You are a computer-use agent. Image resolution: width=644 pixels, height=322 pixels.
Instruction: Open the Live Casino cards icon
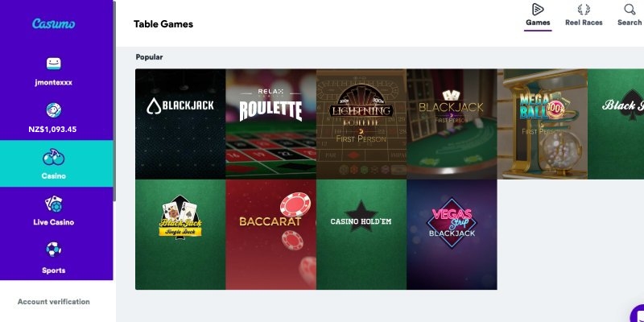(x=53, y=204)
